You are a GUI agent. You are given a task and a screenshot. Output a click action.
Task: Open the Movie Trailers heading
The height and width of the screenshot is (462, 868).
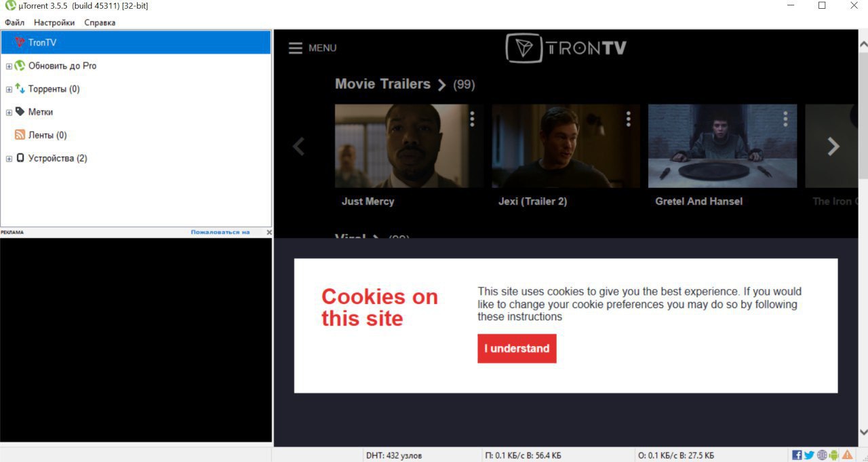click(382, 84)
